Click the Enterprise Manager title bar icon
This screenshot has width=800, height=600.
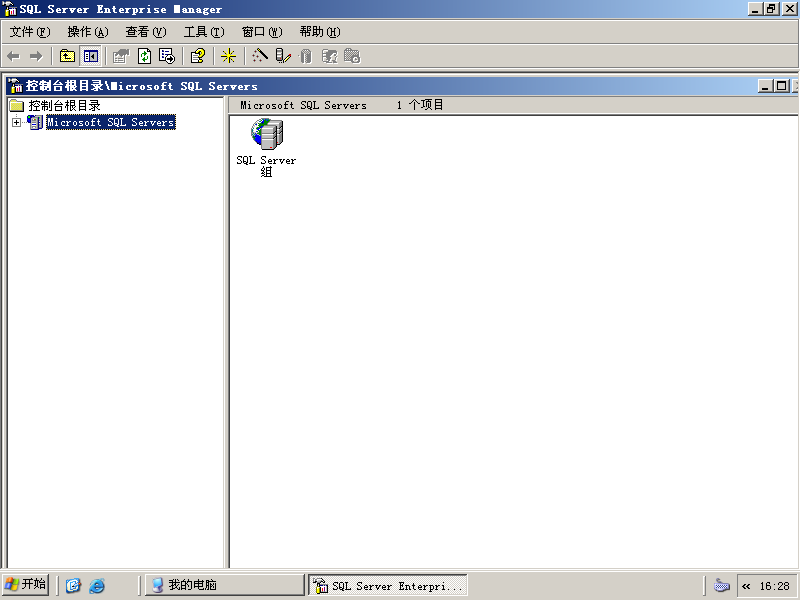coord(9,9)
